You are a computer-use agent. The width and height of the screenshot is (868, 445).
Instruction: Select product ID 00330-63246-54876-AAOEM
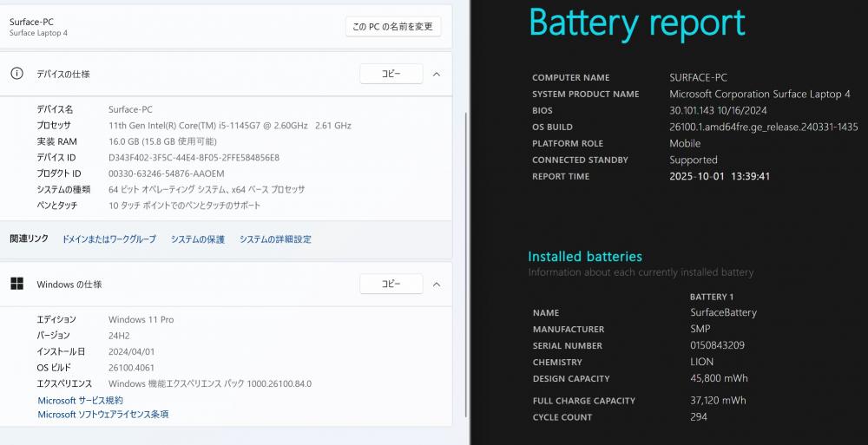[166, 173]
